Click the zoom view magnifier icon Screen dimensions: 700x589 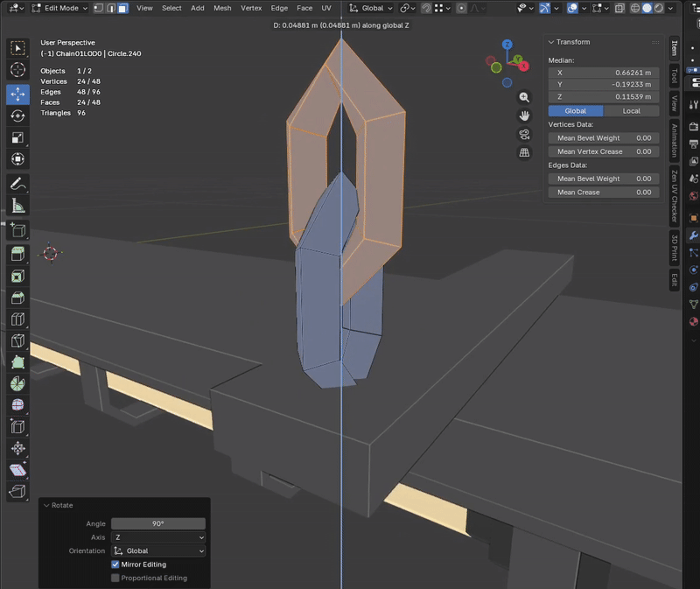click(x=524, y=97)
